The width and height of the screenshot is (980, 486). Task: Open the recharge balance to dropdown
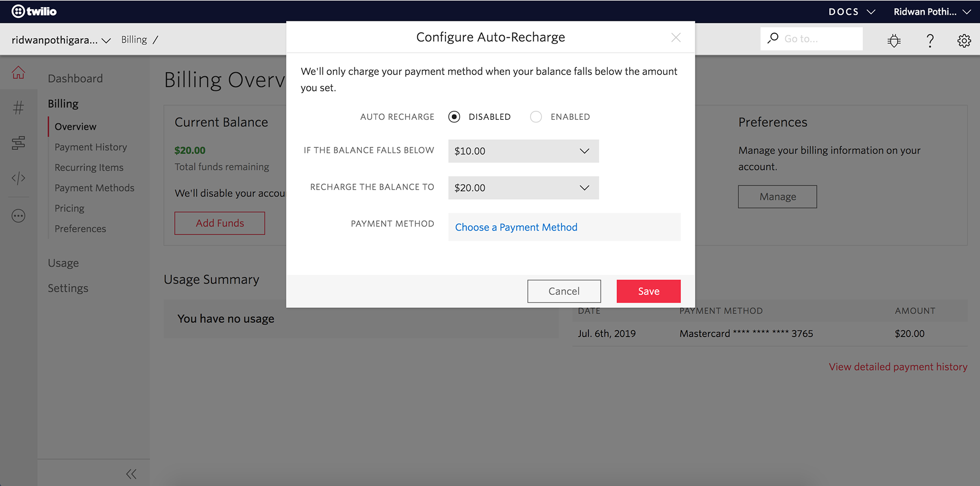(523, 188)
